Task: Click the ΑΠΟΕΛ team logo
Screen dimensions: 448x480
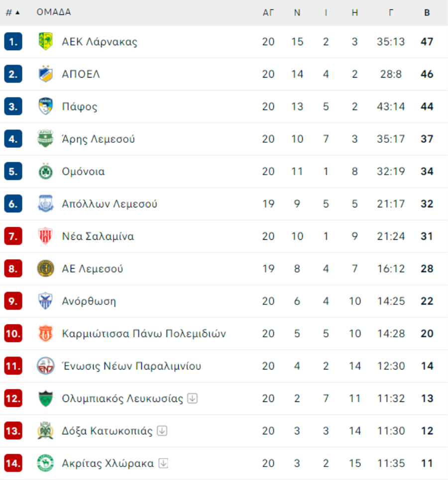Action: click(x=45, y=74)
